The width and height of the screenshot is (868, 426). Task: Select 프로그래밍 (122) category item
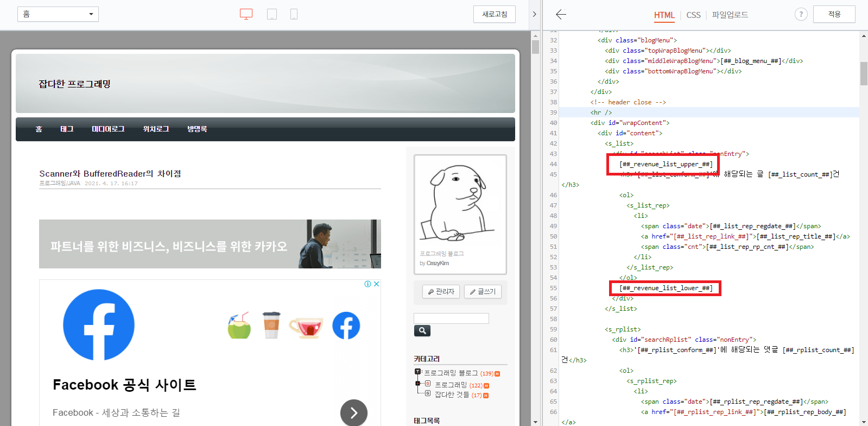(x=459, y=385)
